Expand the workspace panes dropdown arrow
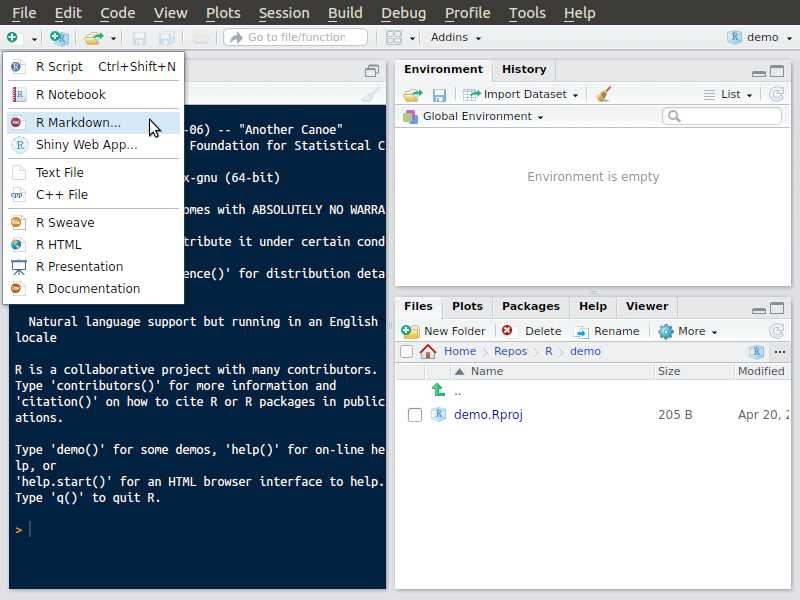 412,38
